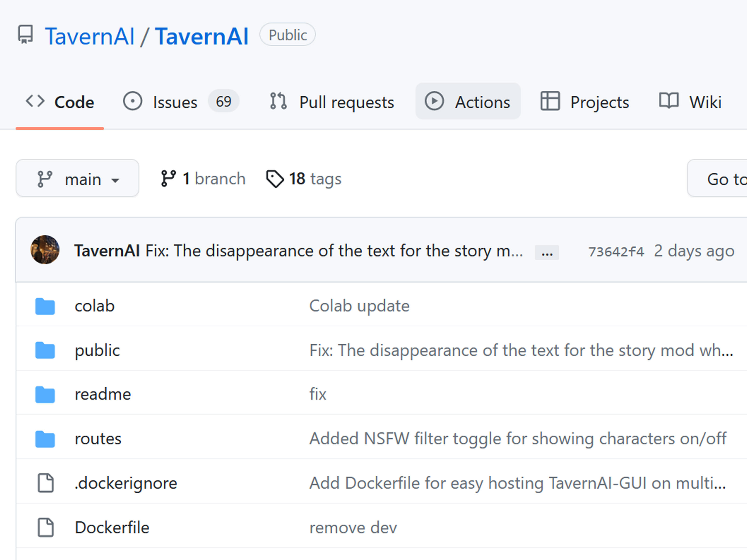Viewport: 747px width, 560px height.
Task: Click the Actions play-circle icon
Action: [434, 101]
